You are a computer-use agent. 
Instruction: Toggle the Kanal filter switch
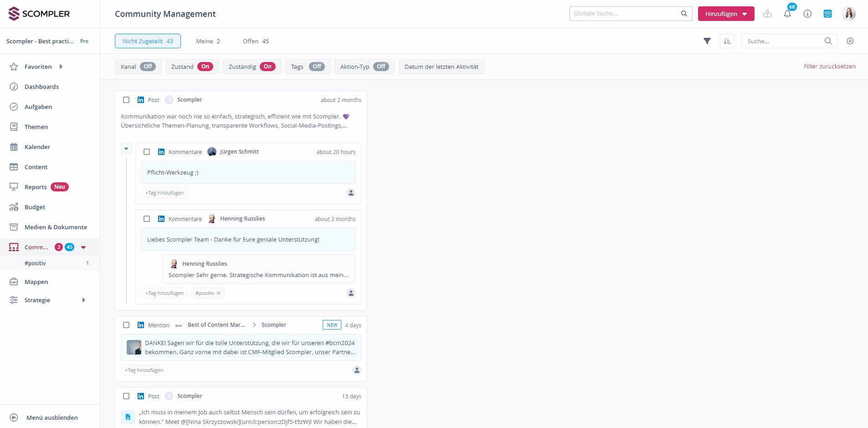click(x=148, y=67)
